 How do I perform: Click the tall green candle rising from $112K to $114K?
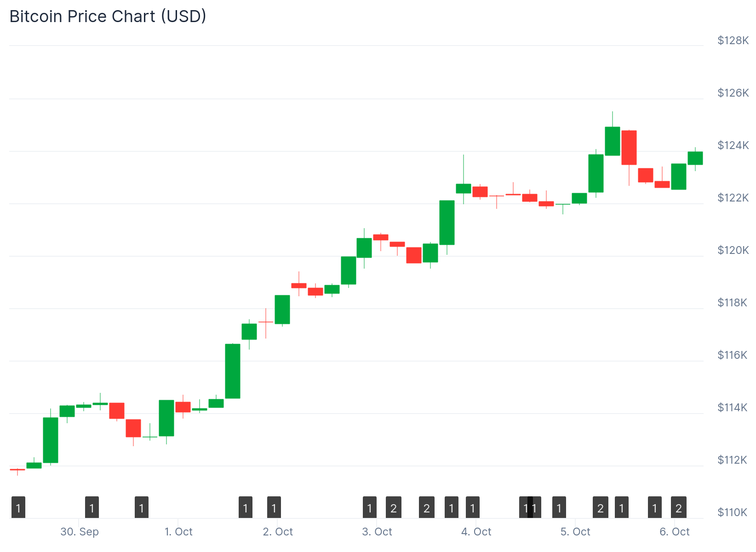pos(51,440)
